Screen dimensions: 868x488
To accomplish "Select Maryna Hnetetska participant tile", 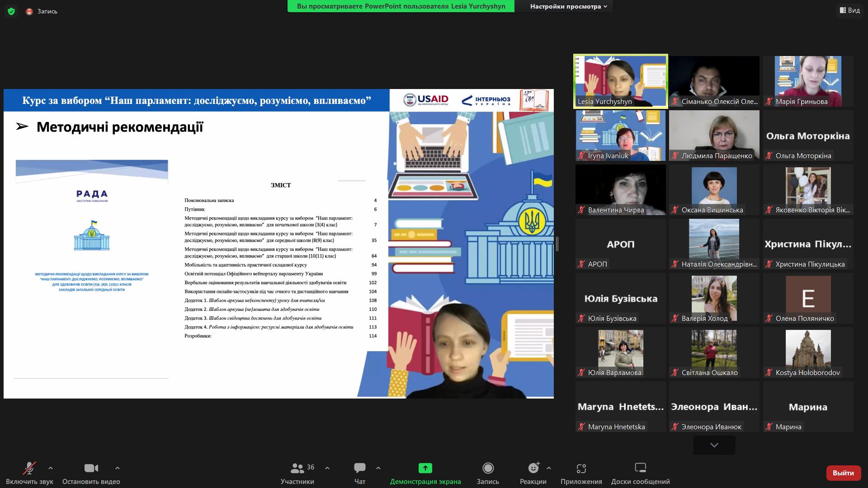I will coord(621,407).
